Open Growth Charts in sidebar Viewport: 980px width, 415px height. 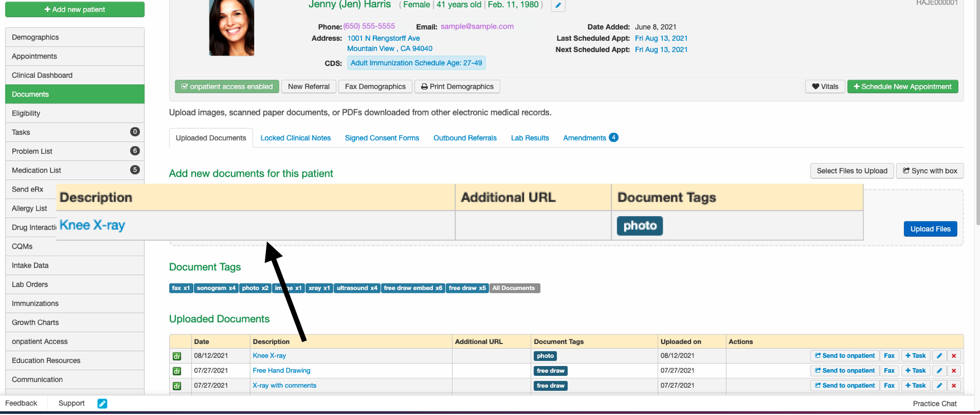(x=75, y=322)
